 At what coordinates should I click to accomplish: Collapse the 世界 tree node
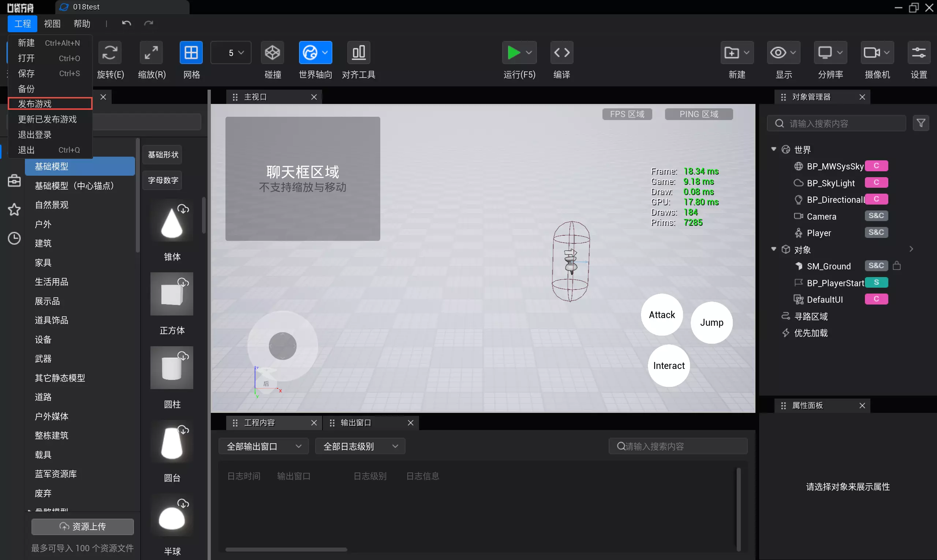click(774, 149)
